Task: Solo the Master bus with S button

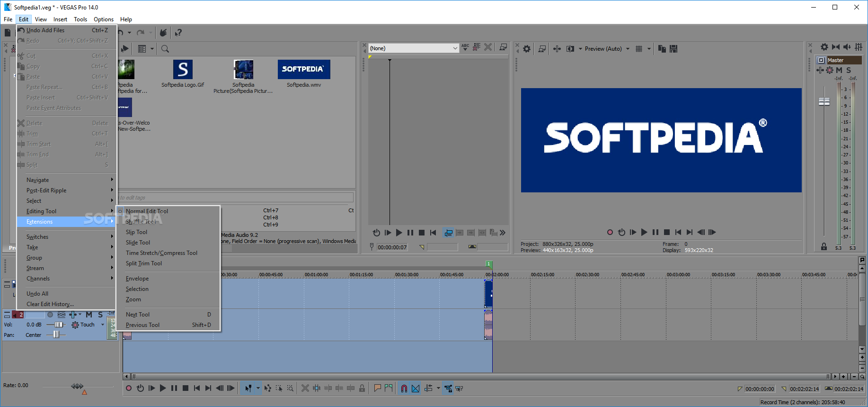Action: tap(849, 70)
